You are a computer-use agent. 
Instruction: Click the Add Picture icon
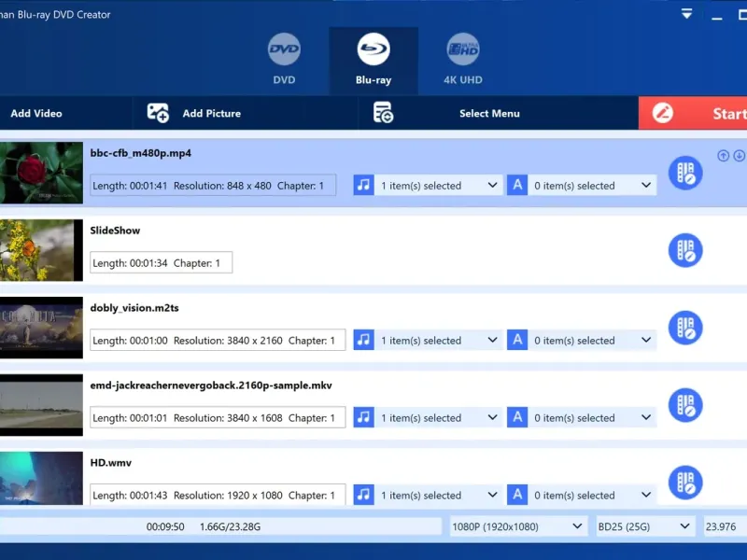pyautogui.click(x=158, y=113)
